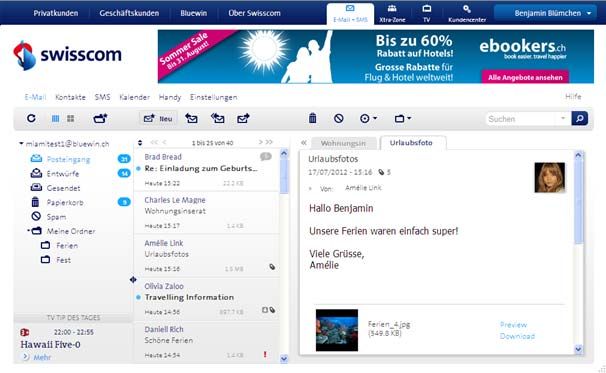Open the Papierkorb trash folder

pyautogui.click(x=65, y=203)
